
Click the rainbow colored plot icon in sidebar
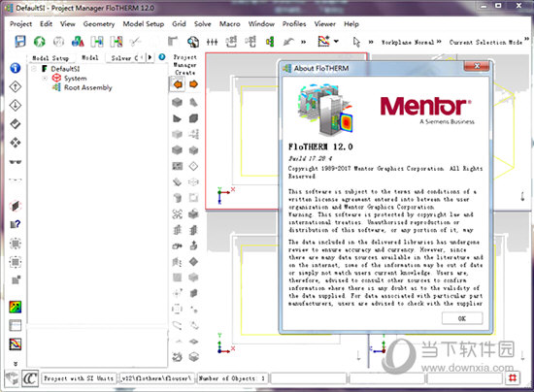click(15, 307)
